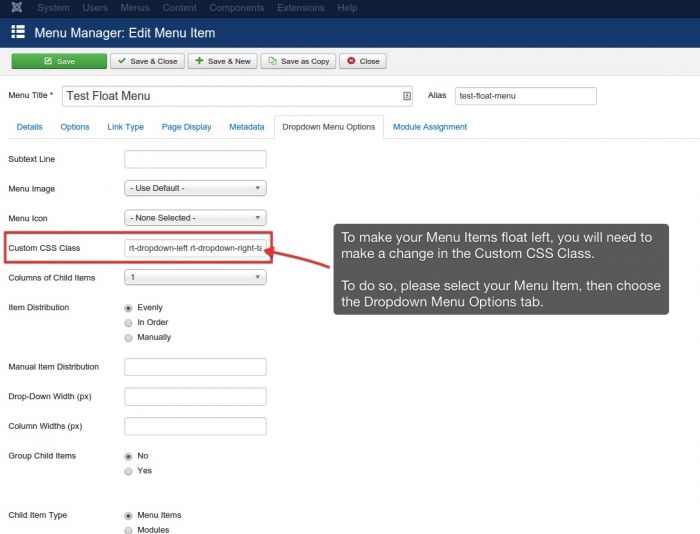The width and height of the screenshot is (700, 534).
Task: Click the Menu Manager list icon
Action: pos(18,33)
